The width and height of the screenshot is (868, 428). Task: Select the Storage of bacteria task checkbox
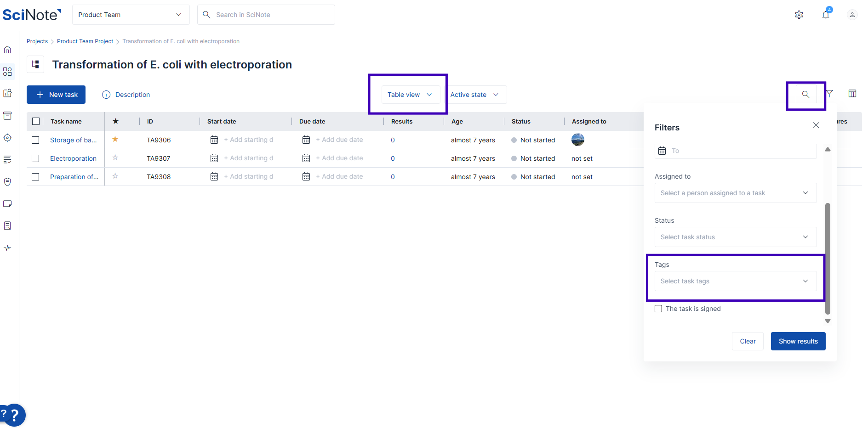[35, 140]
